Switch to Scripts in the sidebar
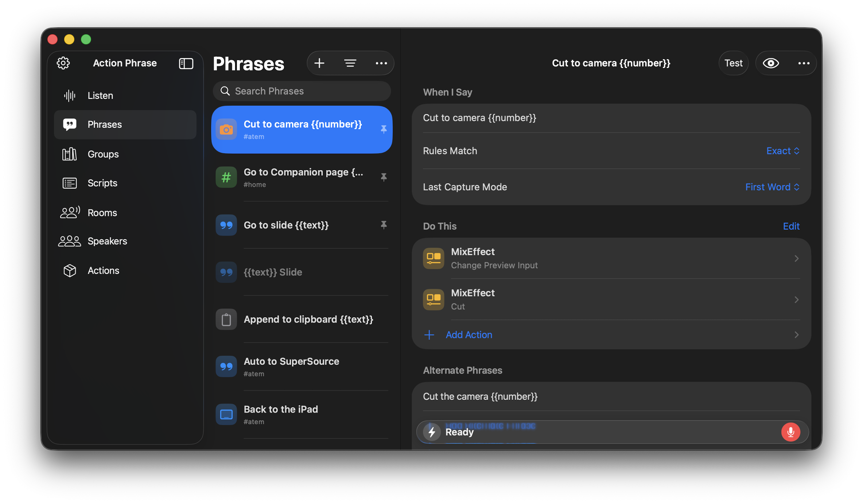The image size is (863, 504). 102,183
